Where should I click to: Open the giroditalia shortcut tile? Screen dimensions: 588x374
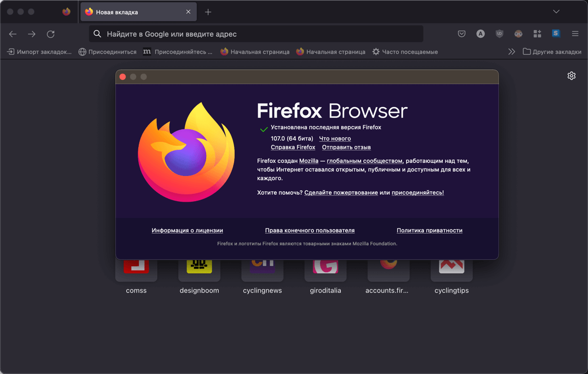coord(325,277)
